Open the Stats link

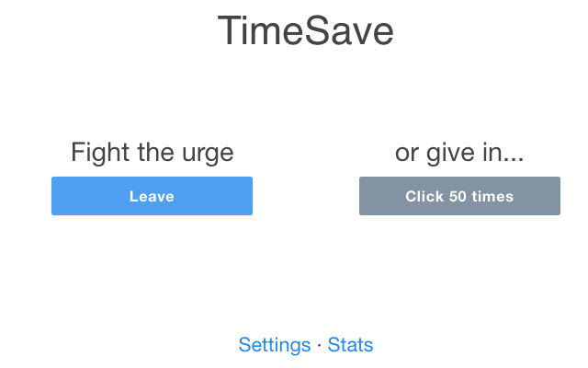[350, 345]
